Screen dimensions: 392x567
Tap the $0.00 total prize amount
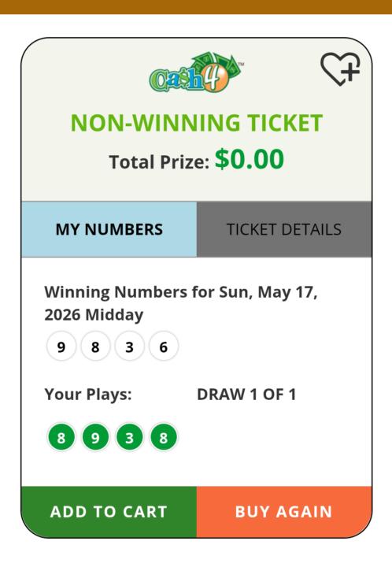tap(250, 159)
